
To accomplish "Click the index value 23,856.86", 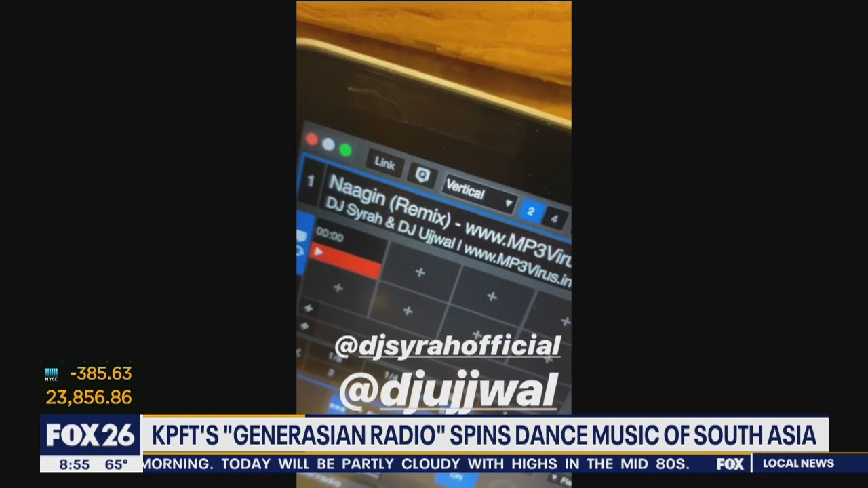I will (89, 397).
